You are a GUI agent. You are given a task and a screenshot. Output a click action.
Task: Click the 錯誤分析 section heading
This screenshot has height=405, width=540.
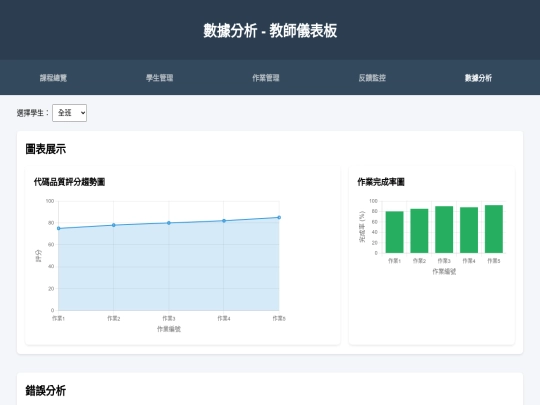[x=45, y=391]
